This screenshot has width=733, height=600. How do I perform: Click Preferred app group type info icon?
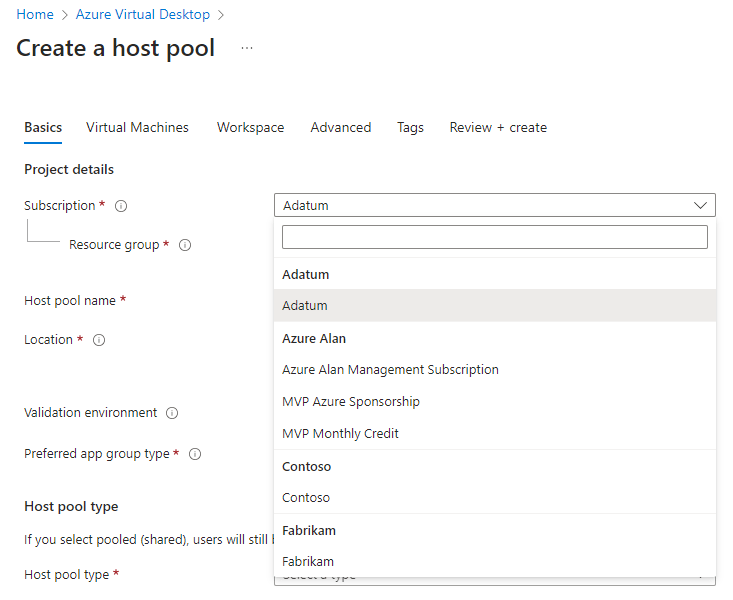point(195,454)
